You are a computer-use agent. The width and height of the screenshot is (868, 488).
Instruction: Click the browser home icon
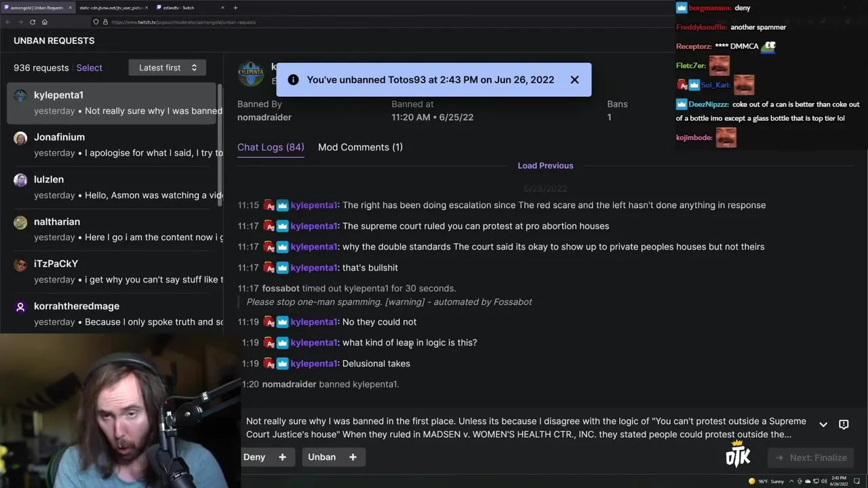(x=45, y=22)
